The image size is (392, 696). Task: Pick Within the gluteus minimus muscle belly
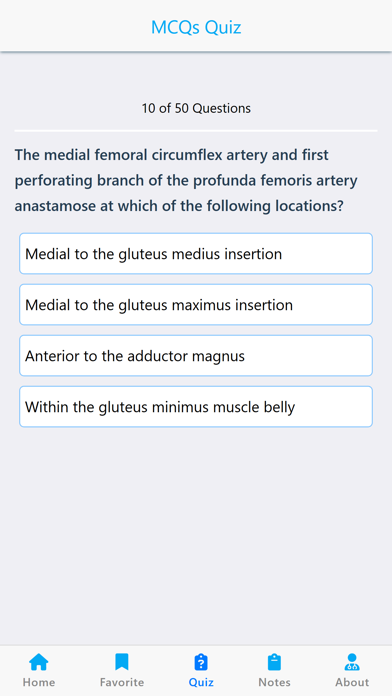click(196, 407)
